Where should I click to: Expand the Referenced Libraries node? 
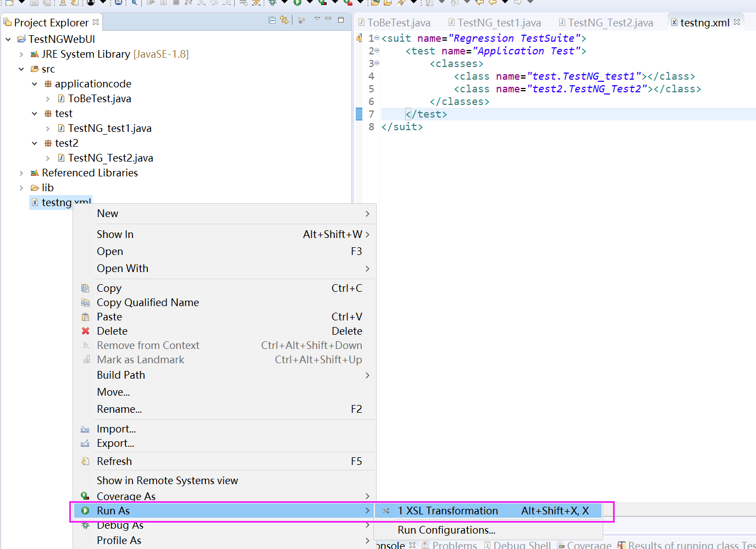point(21,173)
